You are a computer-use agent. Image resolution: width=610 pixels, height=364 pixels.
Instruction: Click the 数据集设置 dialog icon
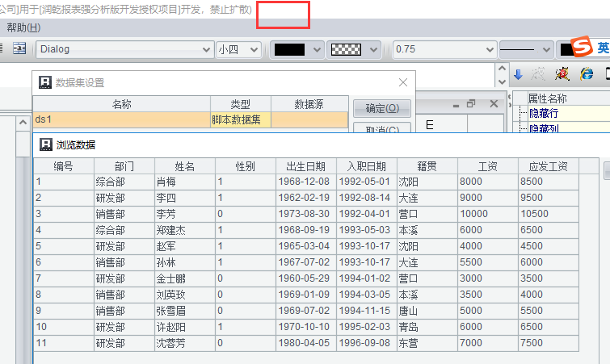click(x=45, y=82)
